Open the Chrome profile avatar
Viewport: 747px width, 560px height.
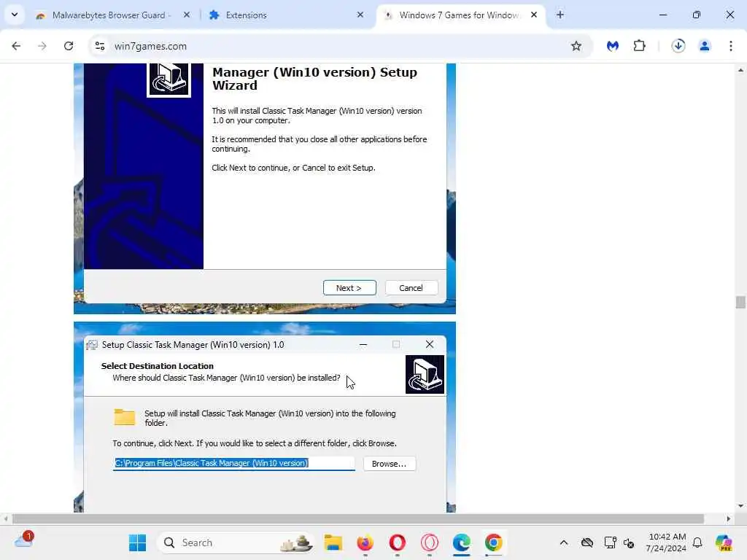pos(705,46)
